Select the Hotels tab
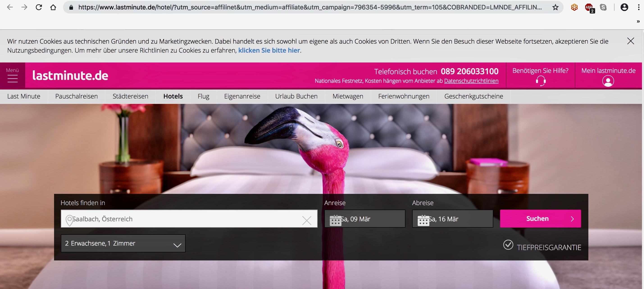The width and height of the screenshot is (644, 289). [x=173, y=96]
